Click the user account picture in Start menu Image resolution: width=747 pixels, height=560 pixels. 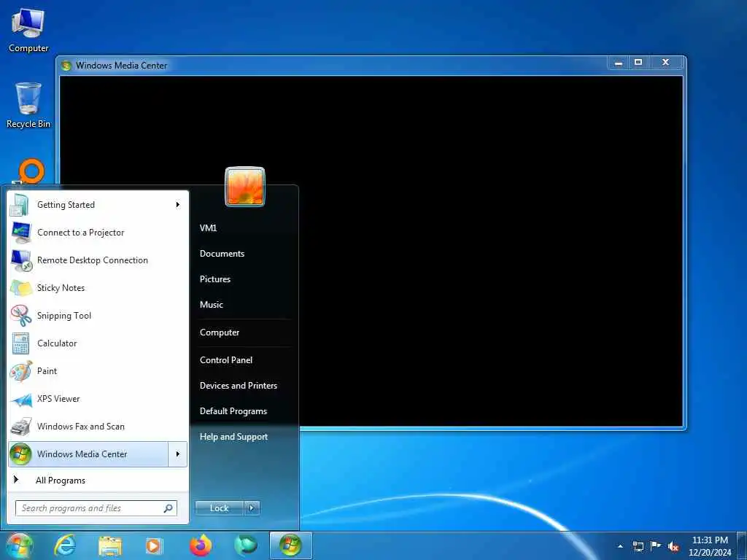click(245, 187)
